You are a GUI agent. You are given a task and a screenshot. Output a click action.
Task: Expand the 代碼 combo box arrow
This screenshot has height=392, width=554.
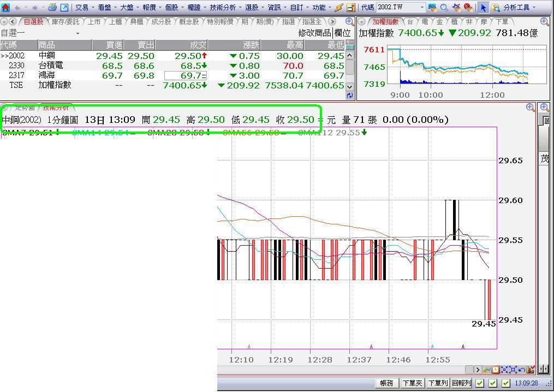[x=422, y=8]
